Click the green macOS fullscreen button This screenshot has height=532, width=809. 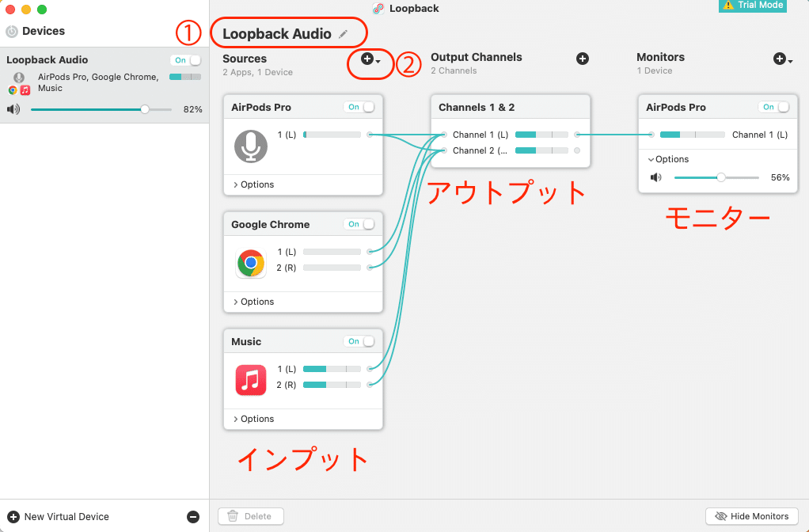42,9
